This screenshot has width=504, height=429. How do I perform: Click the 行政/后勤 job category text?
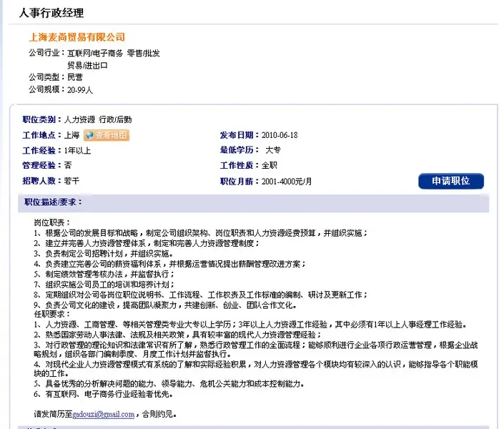(115, 120)
